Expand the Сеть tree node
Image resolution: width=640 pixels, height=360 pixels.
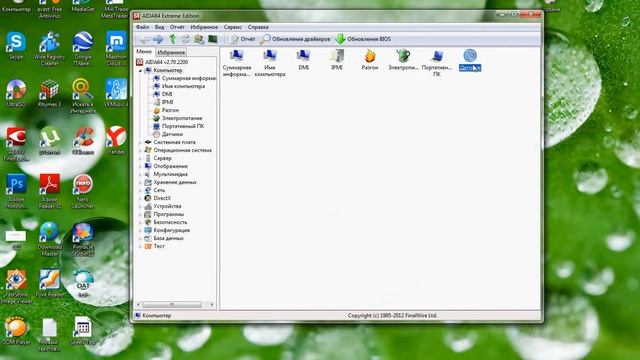tap(140, 190)
